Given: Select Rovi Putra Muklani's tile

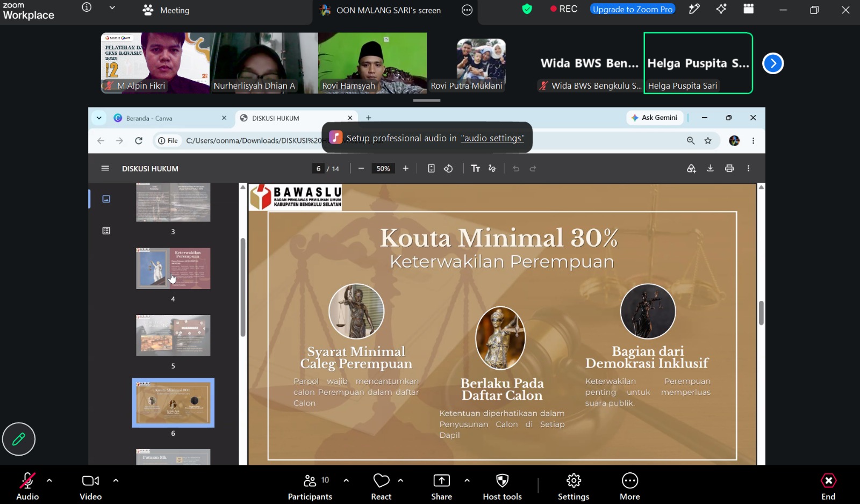Looking at the screenshot, I should (x=481, y=63).
